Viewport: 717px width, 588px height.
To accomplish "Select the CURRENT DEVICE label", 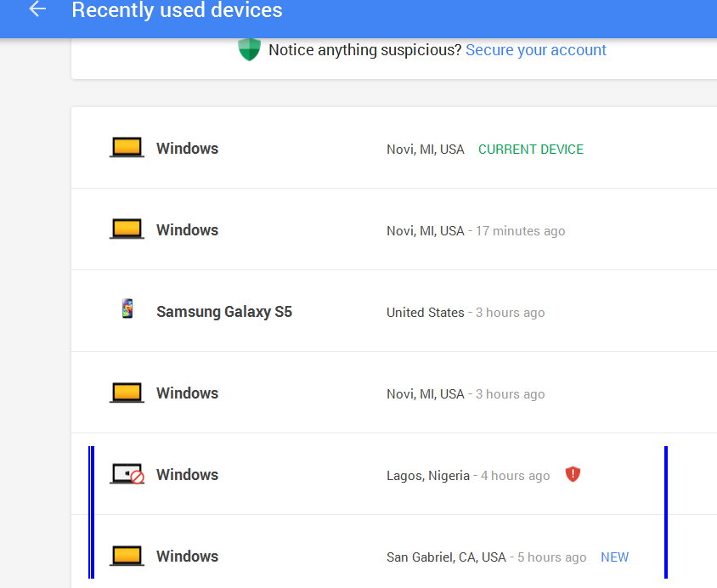I will tap(530, 150).
